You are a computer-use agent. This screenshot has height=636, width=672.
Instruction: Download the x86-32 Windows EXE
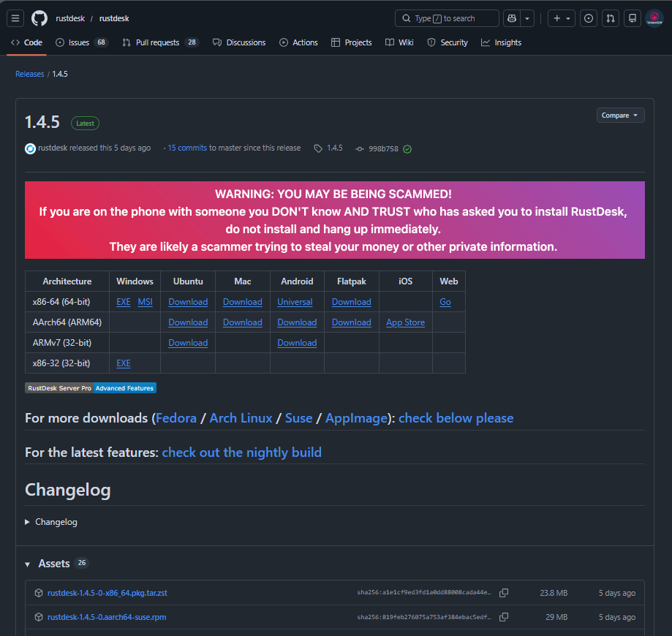124,363
